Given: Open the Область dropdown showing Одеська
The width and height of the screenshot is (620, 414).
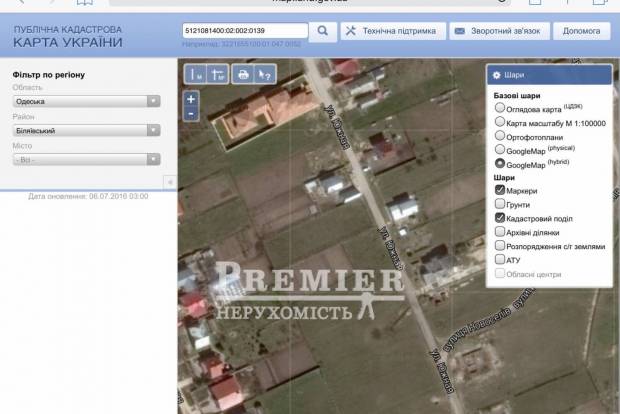Looking at the screenshot, I should coord(86,101).
